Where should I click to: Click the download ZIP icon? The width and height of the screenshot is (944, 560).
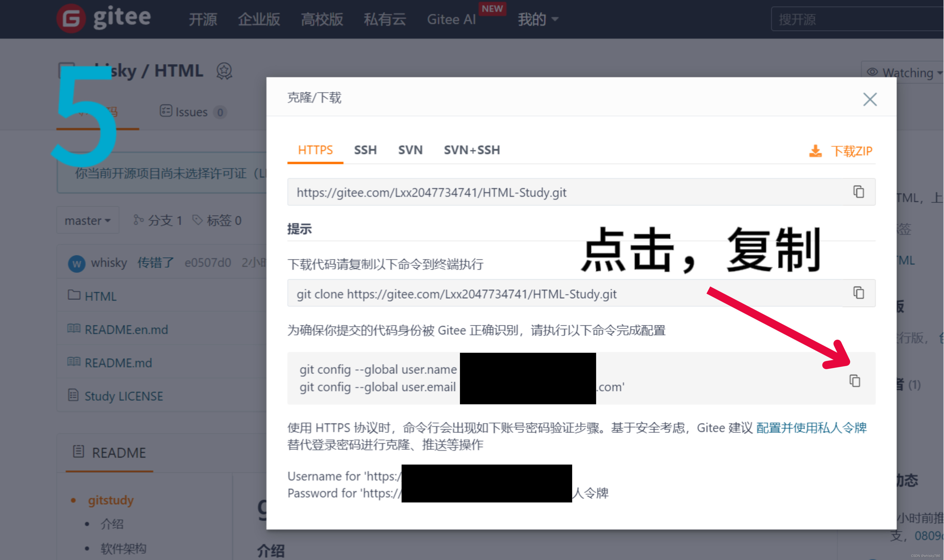[x=815, y=151]
